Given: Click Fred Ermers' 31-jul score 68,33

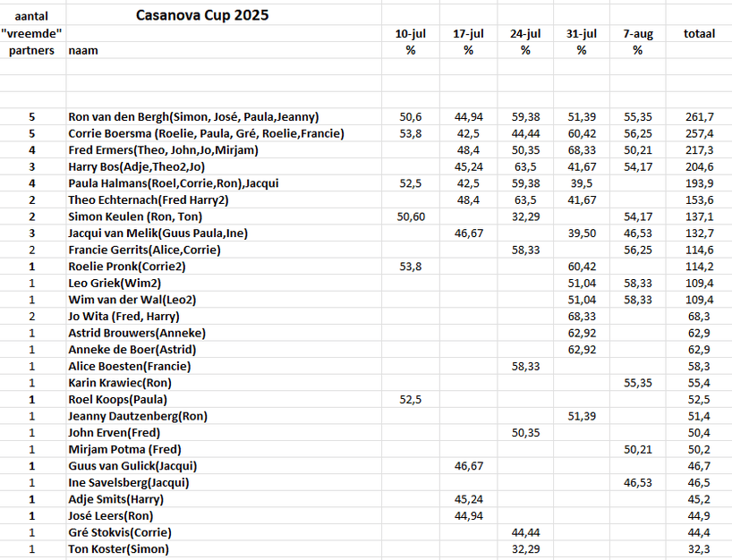Looking at the screenshot, I should (x=582, y=150).
